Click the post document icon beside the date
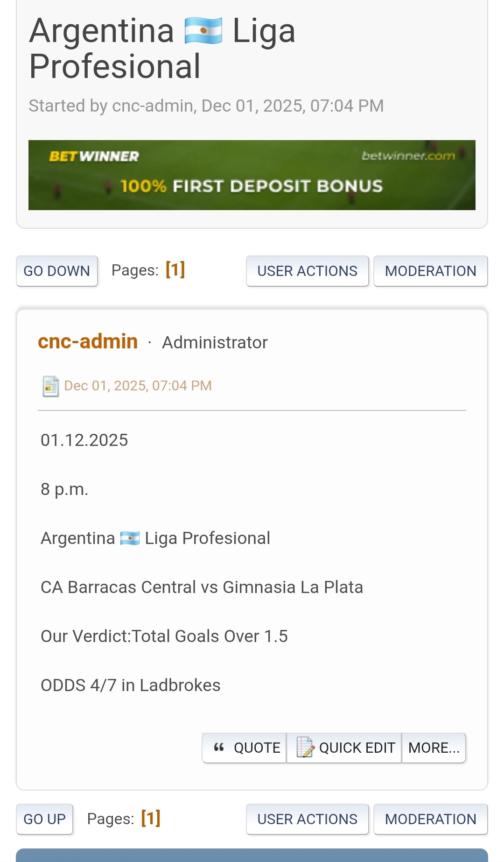Image resolution: width=504 pixels, height=862 pixels. click(x=50, y=386)
